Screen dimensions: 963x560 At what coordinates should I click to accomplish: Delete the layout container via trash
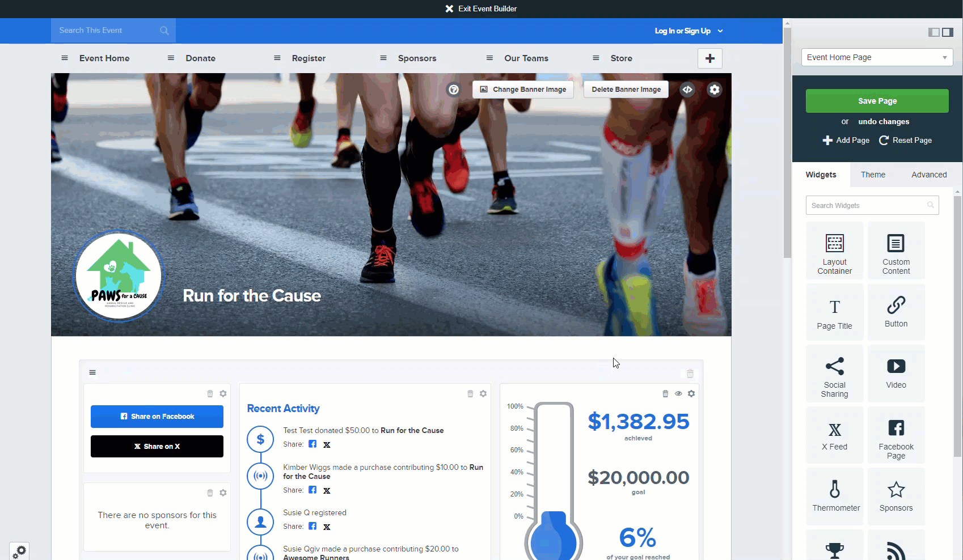pos(690,374)
